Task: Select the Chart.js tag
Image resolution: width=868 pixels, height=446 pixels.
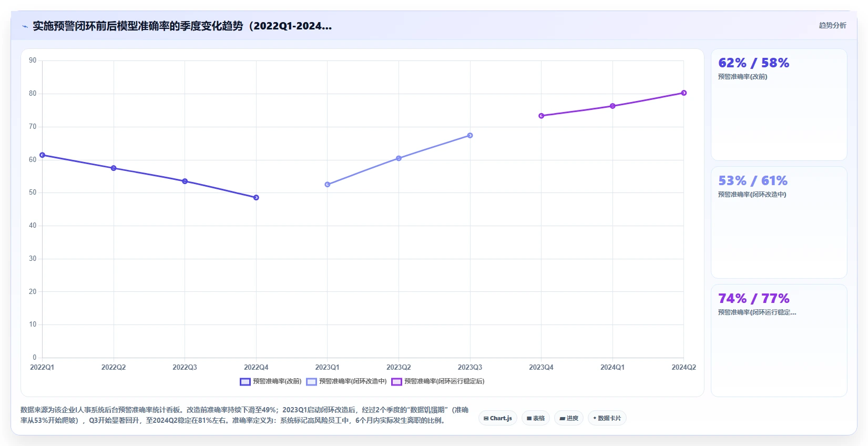Action: (498, 418)
